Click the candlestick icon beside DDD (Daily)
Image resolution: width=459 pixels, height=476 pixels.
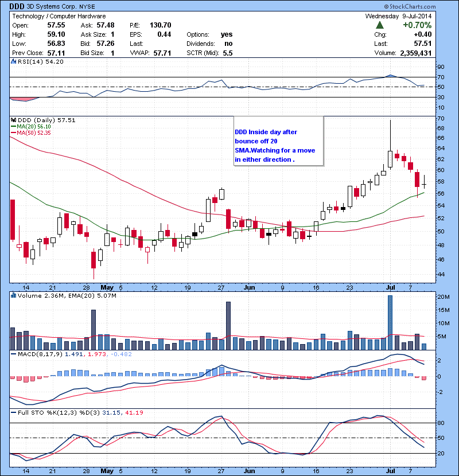[x=13, y=120]
